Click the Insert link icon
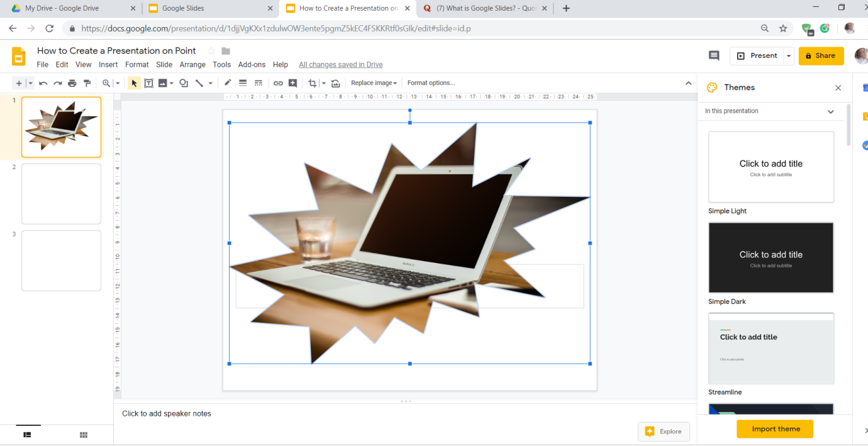Screen dimensions: 868x446 [x=278, y=83]
